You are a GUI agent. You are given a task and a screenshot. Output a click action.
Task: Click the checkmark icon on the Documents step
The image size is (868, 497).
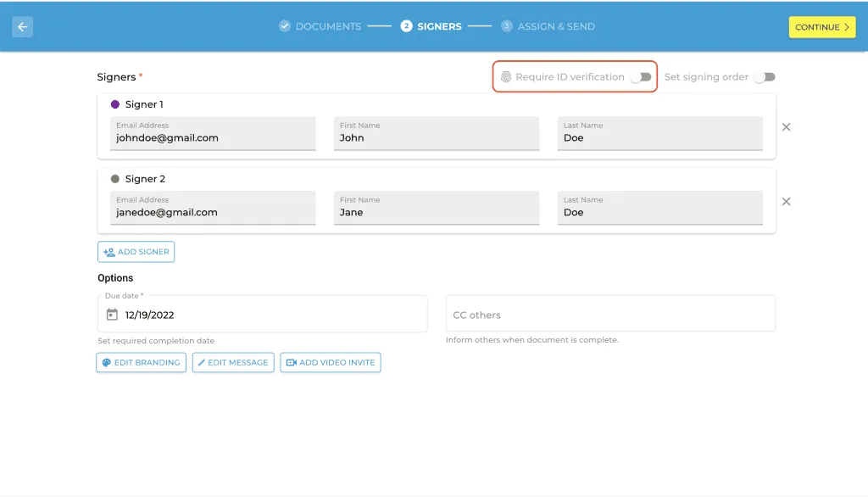[283, 25]
